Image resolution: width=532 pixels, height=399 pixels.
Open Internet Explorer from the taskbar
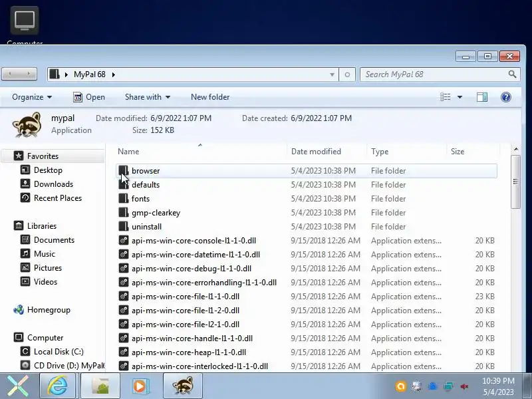coord(58,386)
